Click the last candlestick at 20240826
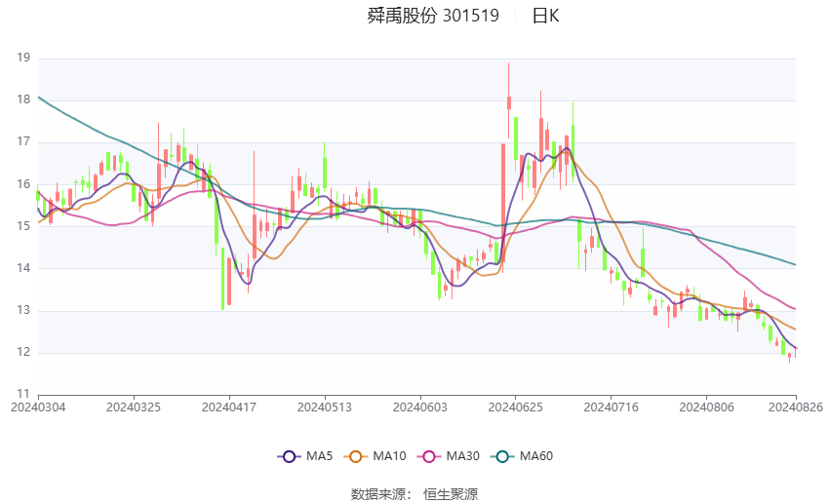The image size is (829, 504). [x=795, y=352]
